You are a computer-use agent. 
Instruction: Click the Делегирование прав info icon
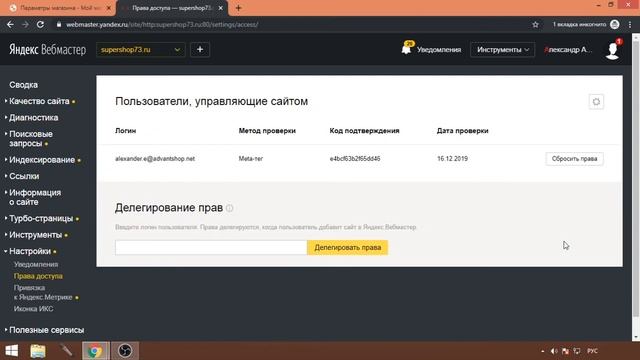[230, 208]
